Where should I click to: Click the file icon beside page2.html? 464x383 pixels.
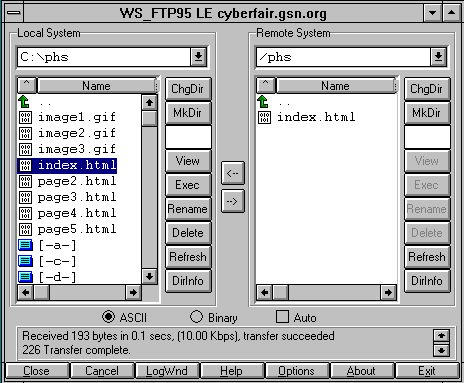point(26,181)
